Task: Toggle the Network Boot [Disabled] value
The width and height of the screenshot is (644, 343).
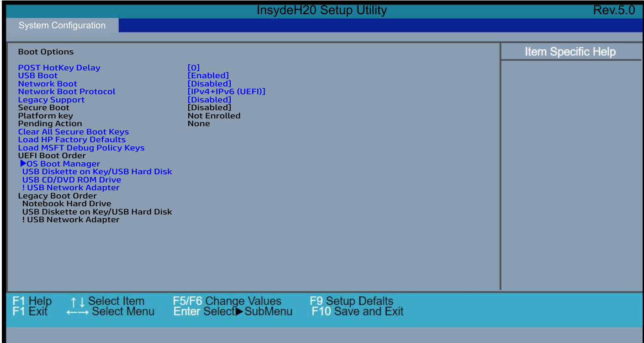Action: point(210,84)
